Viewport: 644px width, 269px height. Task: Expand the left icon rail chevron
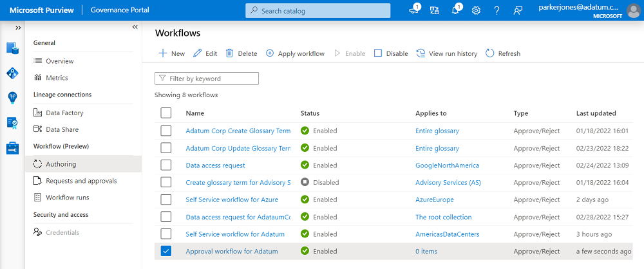coord(18,28)
